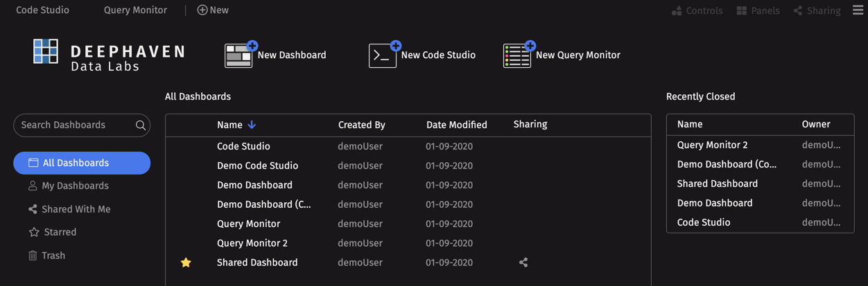Click the Controls label
The height and width of the screenshot is (286, 868).
pos(704,10)
